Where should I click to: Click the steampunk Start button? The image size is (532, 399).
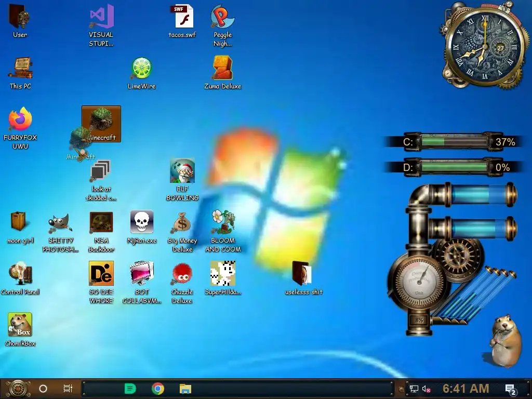[x=18, y=389]
